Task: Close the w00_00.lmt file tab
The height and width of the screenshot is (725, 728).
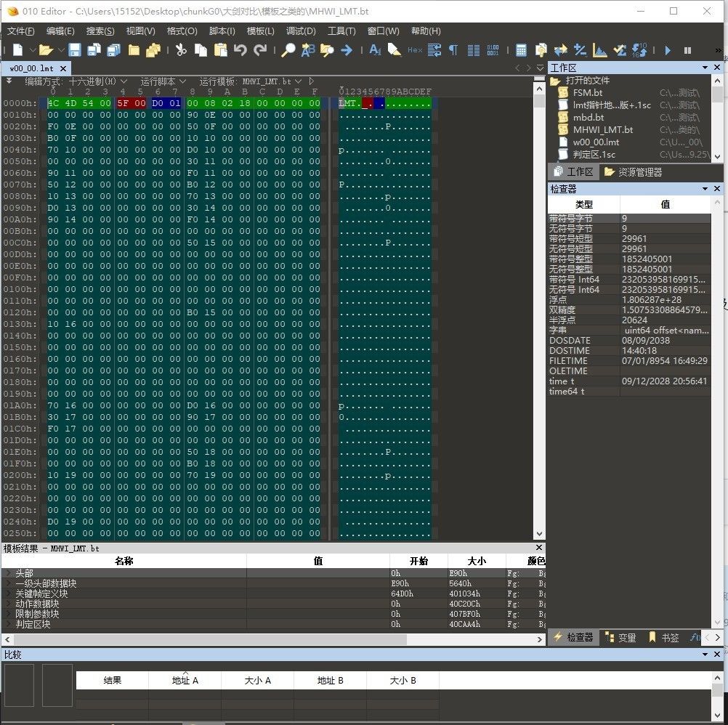Action: coord(63,68)
